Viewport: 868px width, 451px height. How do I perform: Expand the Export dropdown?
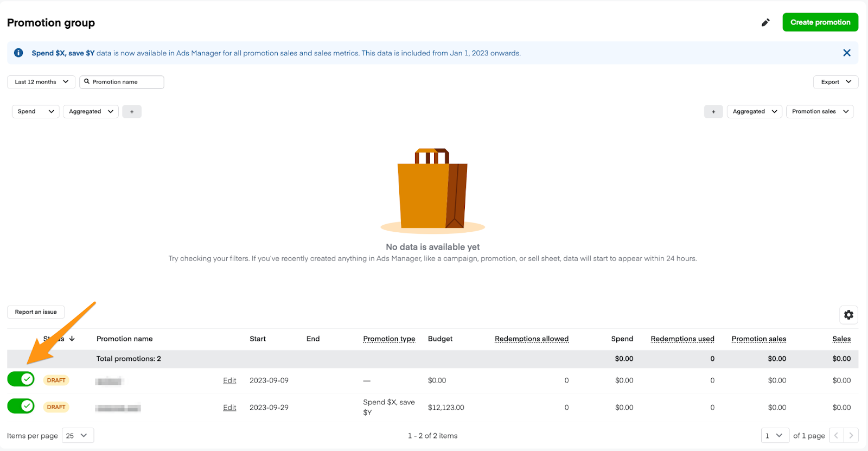(x=835, y=82)
